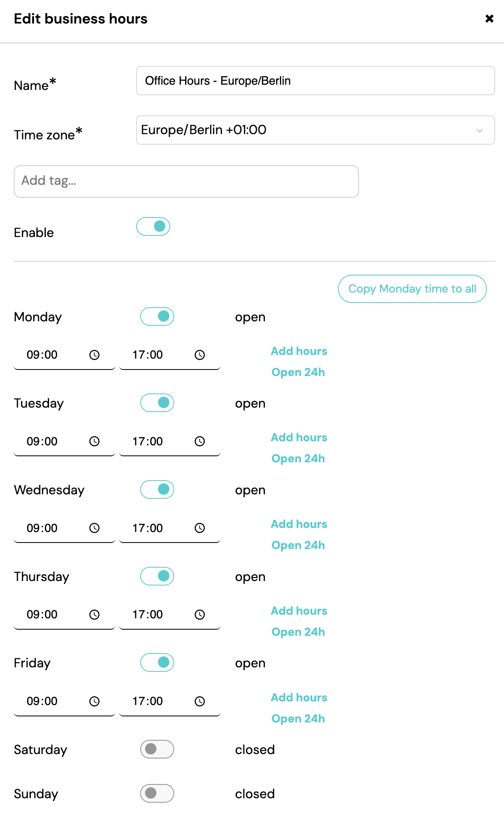Turn on the Saturday toggle

(x=157, y=749)
